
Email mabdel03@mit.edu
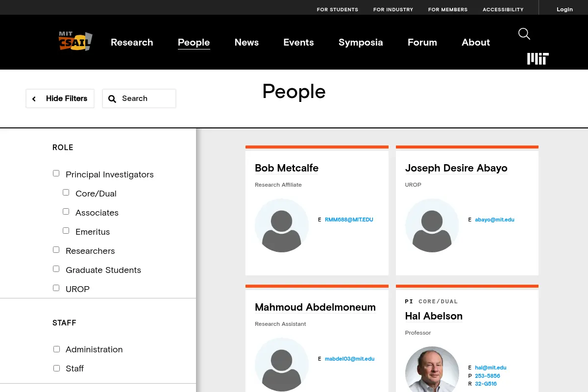pyautogui.click(x=349, y=359)
